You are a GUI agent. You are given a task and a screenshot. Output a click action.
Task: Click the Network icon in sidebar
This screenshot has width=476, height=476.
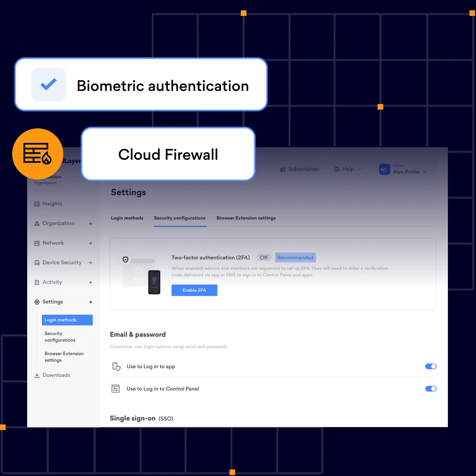(x=37, y=243)
